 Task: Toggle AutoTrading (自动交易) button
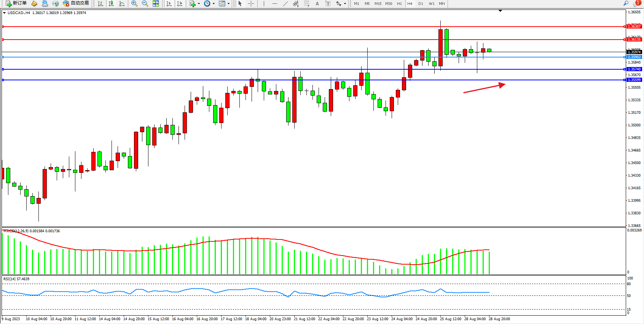[x=76, y=3]
